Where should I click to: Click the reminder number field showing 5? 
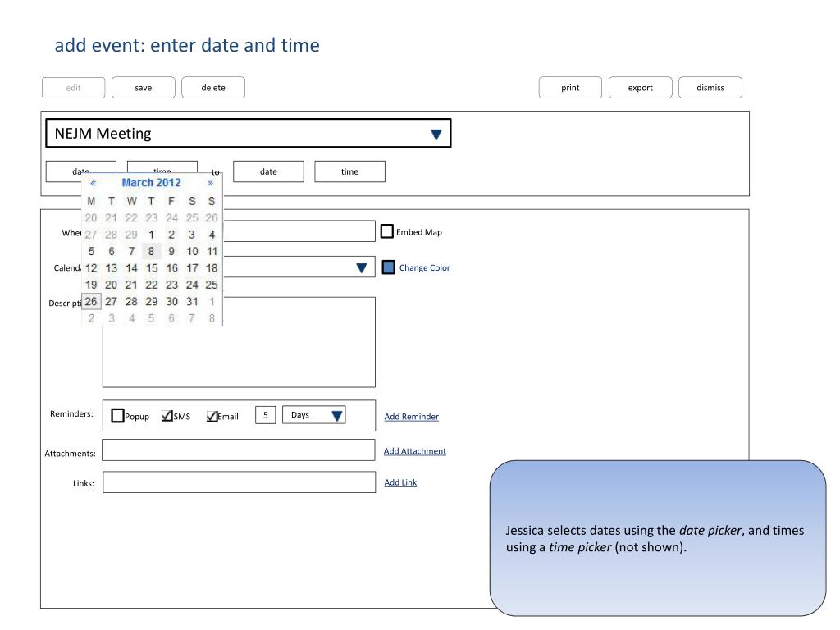(x=265, y=415)
